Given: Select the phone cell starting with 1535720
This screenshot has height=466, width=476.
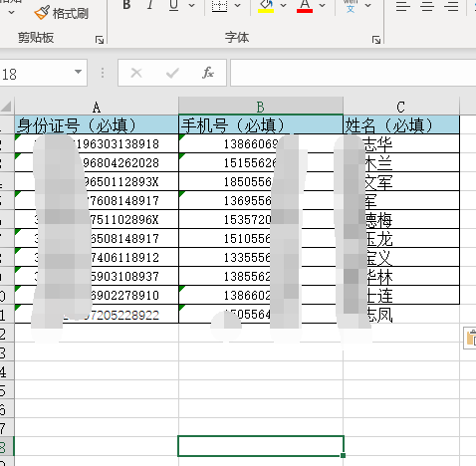Looking at the screenshot, I should click(261, 219).
